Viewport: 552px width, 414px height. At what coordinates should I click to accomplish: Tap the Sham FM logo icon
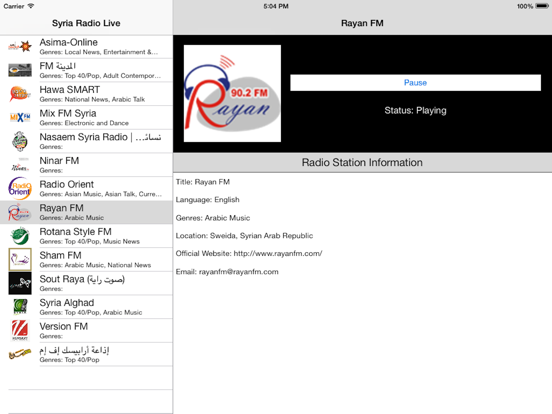(20, 259)
